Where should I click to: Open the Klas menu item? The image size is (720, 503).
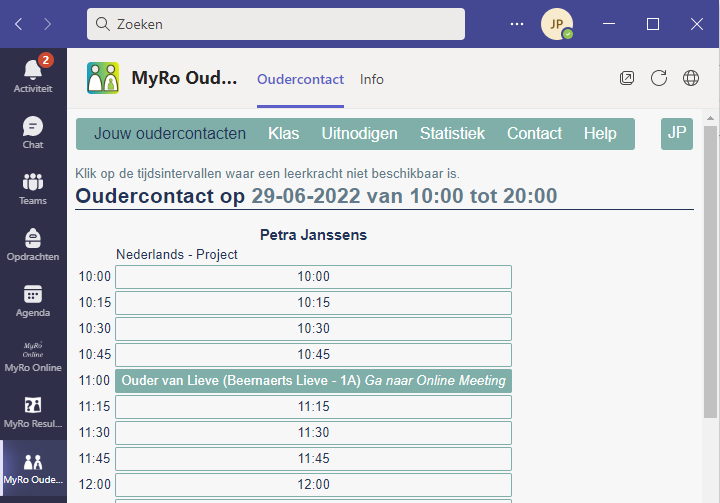click(x=283, y=134)
